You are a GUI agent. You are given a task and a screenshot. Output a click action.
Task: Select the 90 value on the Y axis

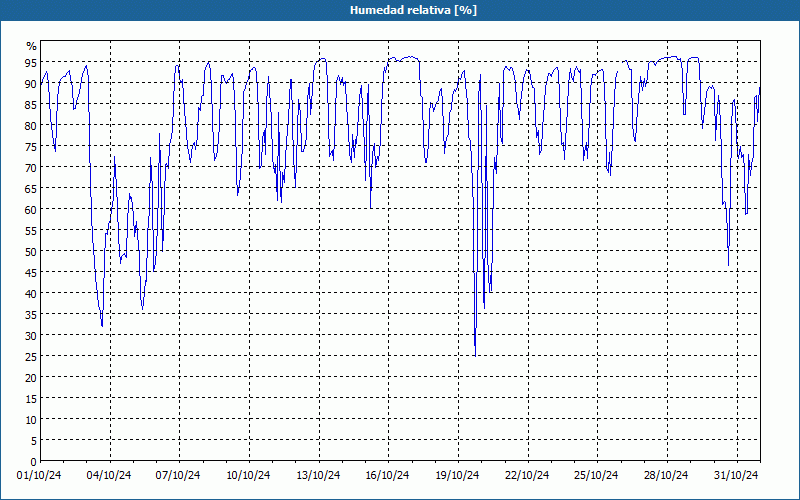(x=31, y=84)
